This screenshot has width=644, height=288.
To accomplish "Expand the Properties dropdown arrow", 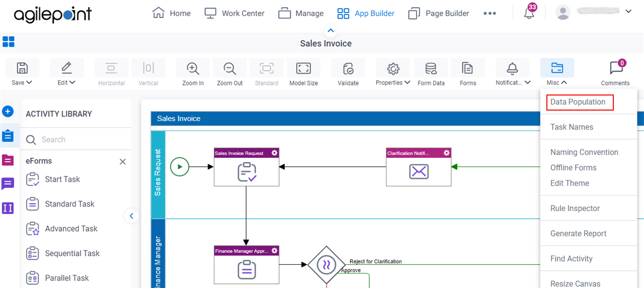I will pos(407,82).
